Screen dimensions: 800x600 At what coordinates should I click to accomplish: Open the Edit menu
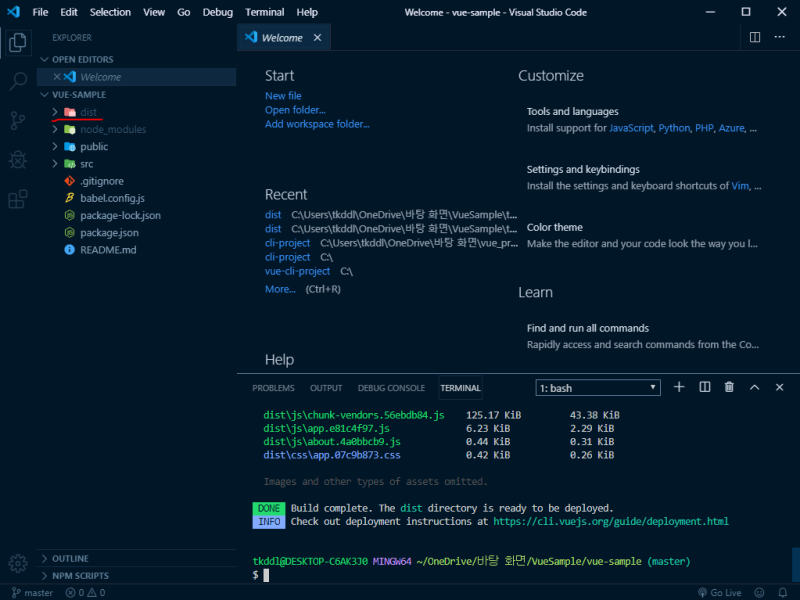click(x=69, y=12)
